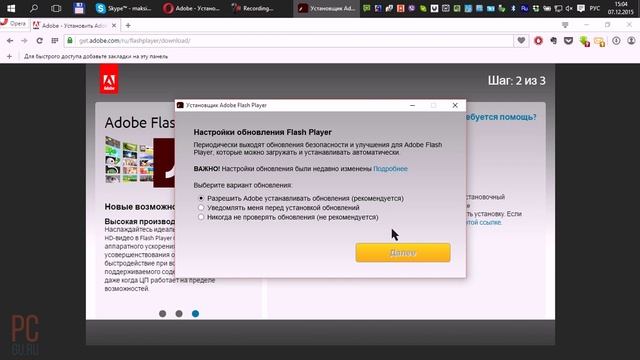
Task: Open the Pocket extension icon
Action: click(x=569, y=41)
